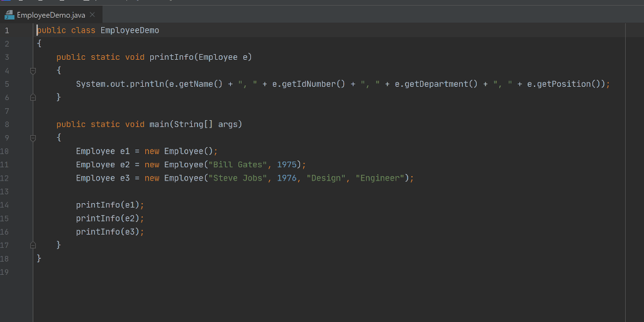Click variable e2 in its declaration on line 11
The image size is (644, 322).
[125, 165]
